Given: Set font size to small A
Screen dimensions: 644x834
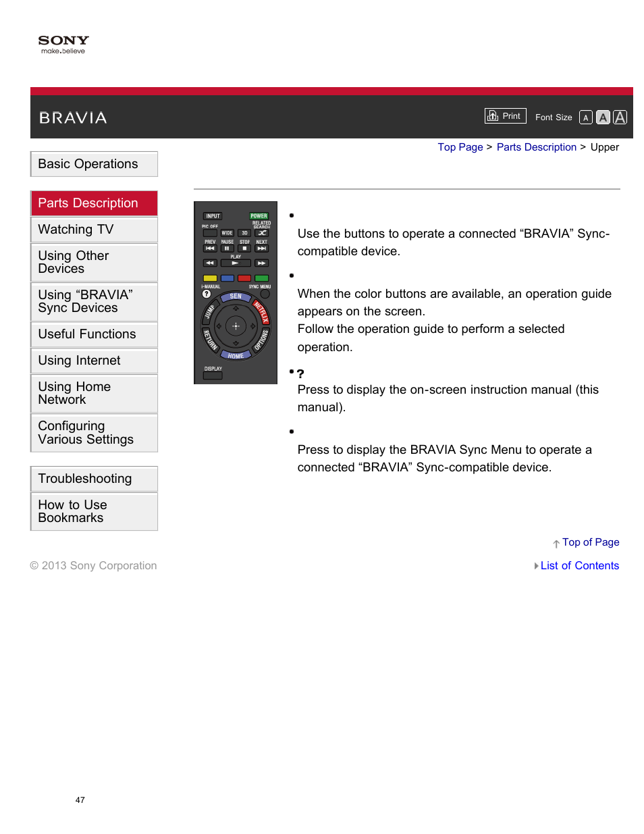Looking at the screenshot, I should click(x=586, y=118).
